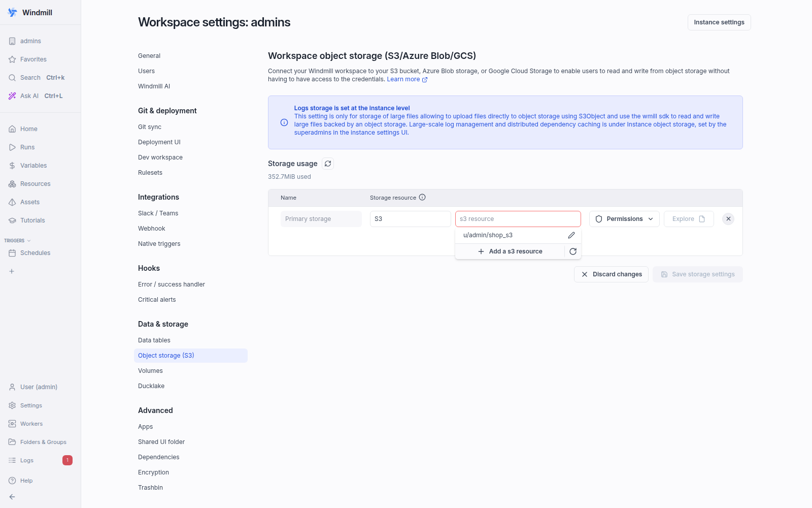Edit u/admin/shop_s3 resource with pencil
The image size is (812, 508).
click(x=571, y=235)
